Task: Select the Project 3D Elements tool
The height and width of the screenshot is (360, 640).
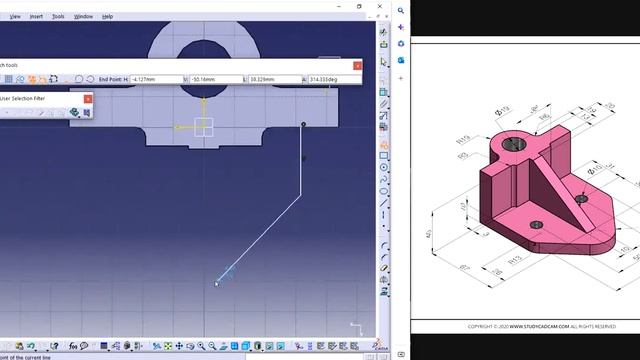Action: (x=384, y=291)
